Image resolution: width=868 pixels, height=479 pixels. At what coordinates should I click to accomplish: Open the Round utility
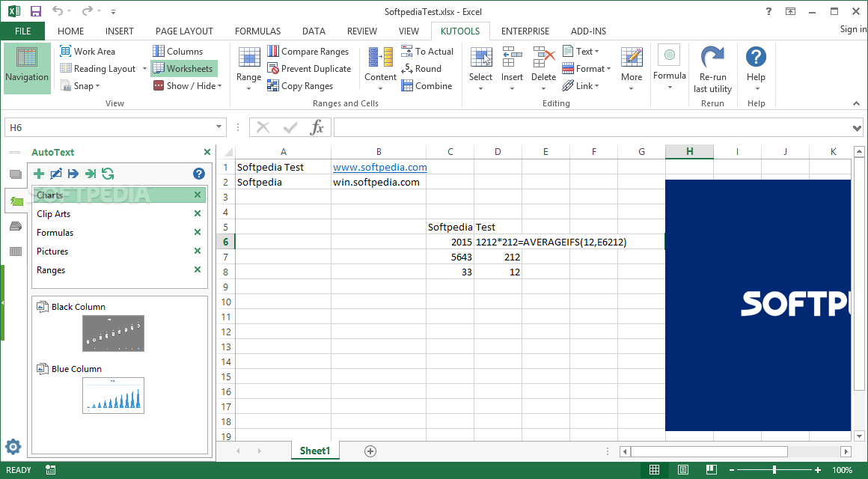(421, 69)
